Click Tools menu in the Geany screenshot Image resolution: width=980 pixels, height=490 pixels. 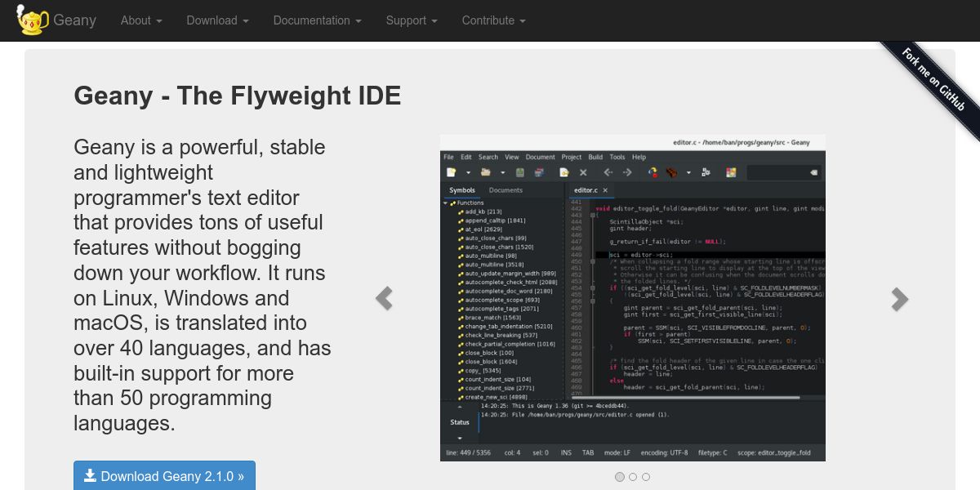click(617, 157)
